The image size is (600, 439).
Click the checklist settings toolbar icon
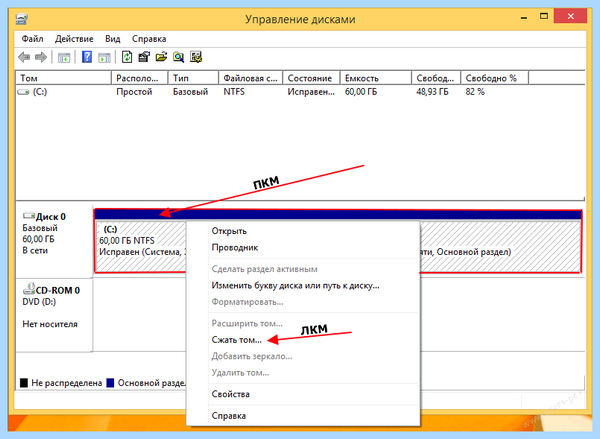[196, 57]
